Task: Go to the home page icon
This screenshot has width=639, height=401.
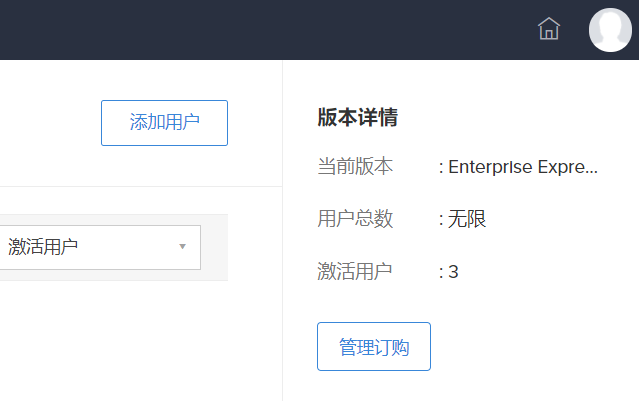Action: click(549, 29)
